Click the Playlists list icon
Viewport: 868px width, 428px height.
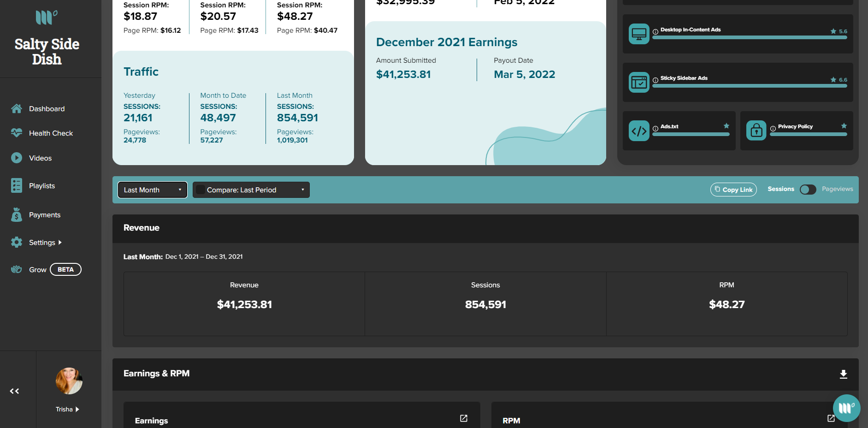17,185
